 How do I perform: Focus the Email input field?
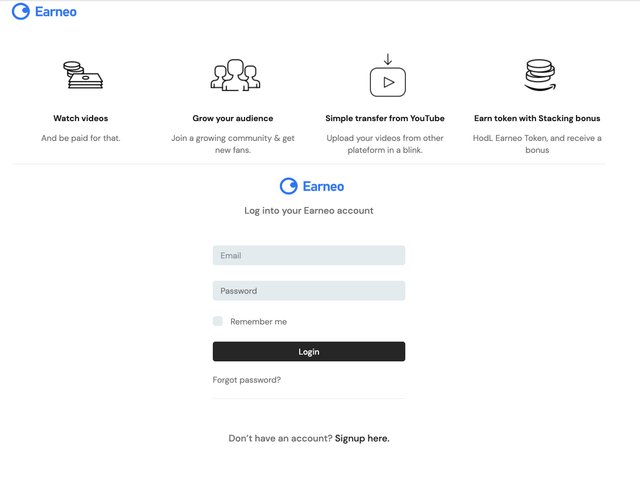point(309,255)
